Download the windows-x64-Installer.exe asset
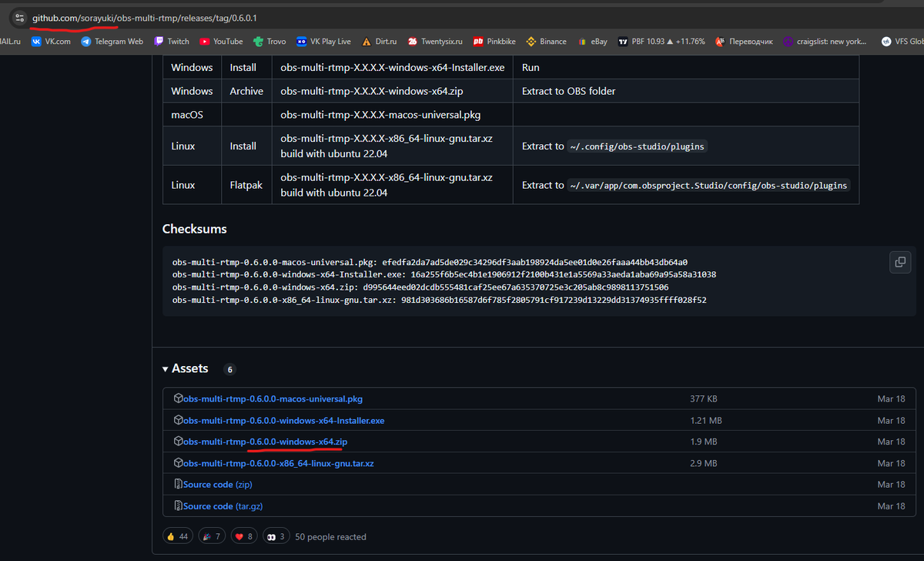 coord(283,421)
